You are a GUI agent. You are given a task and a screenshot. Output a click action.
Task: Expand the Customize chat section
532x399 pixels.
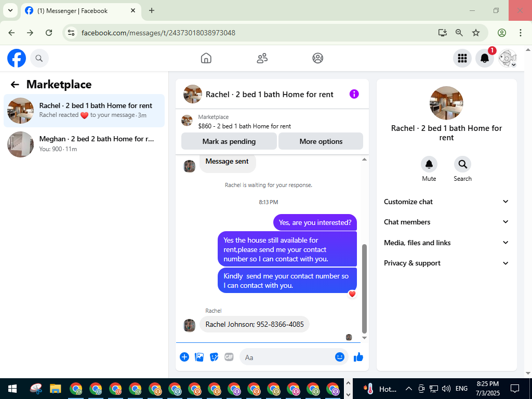(446, 202)
